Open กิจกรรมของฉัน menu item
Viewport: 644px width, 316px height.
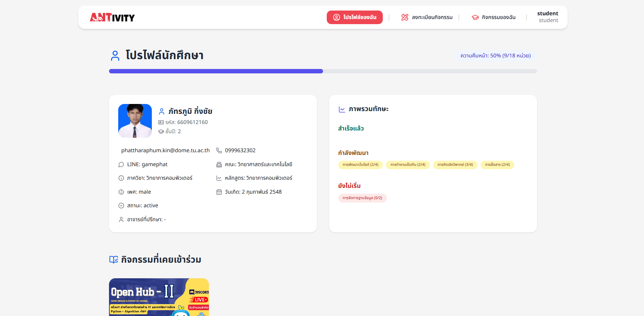pos(494,17)
